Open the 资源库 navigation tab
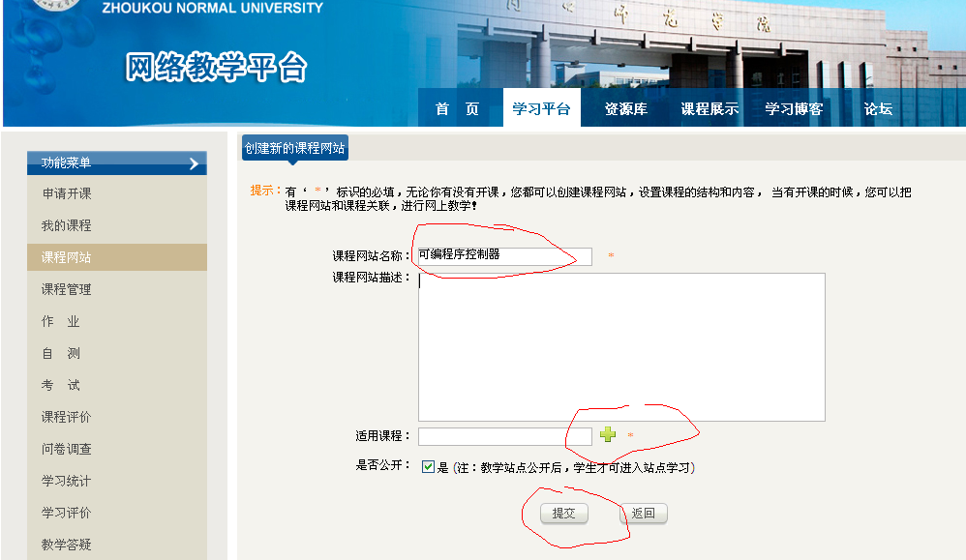The height and width of the screenshot is (560, 966). 625,109
